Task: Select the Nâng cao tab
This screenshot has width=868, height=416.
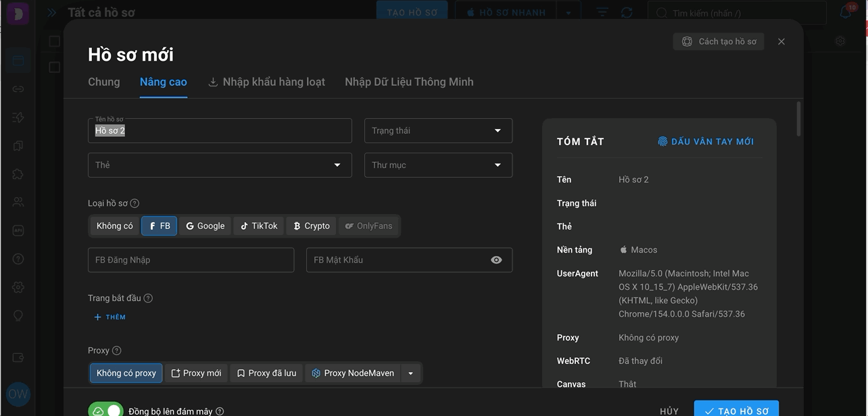Action: [164, 82]
